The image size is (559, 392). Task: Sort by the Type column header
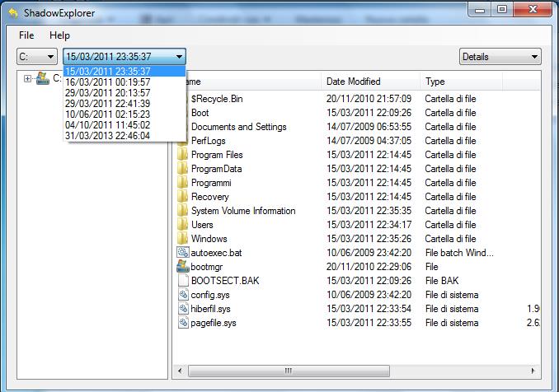[462, 82]
